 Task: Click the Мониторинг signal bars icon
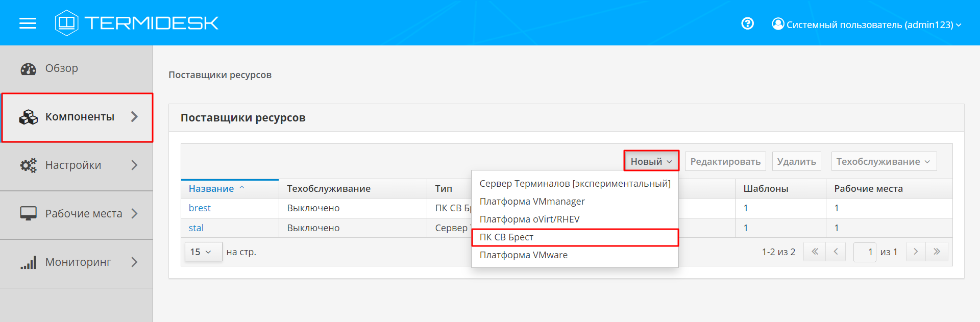click(x=28, y=262)
